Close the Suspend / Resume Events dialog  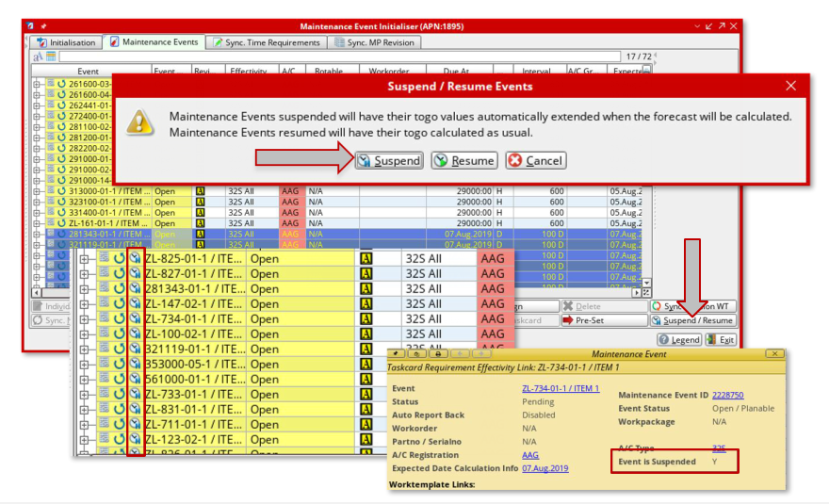click(790, 86)
